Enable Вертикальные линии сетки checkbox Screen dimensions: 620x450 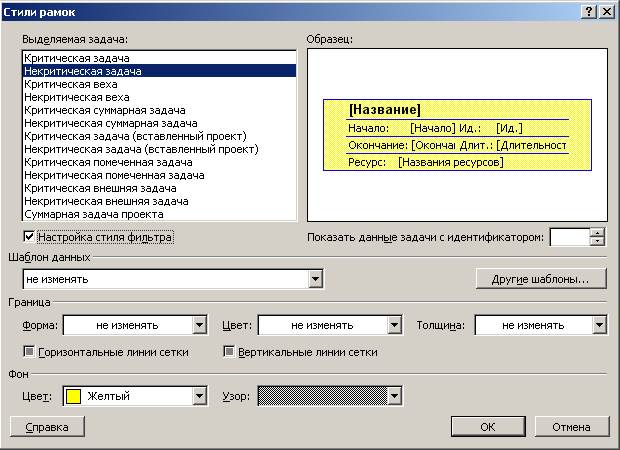click(229, 352)
